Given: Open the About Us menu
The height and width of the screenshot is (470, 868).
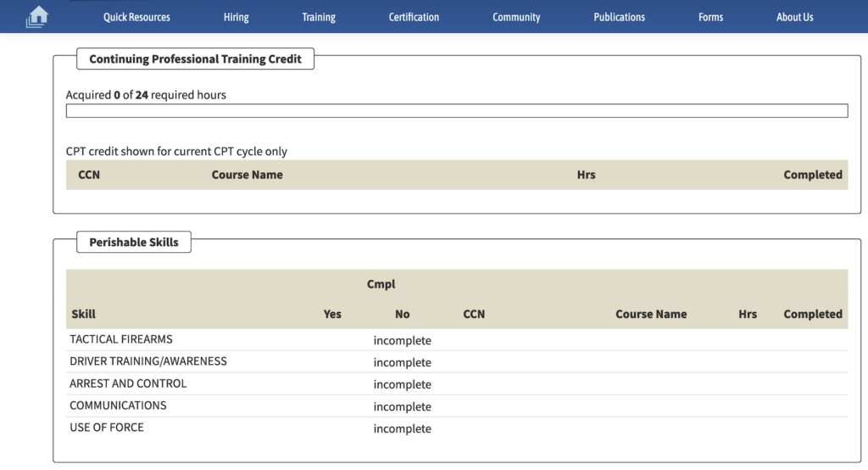Looking at the screenshot, I should [794, 17].
